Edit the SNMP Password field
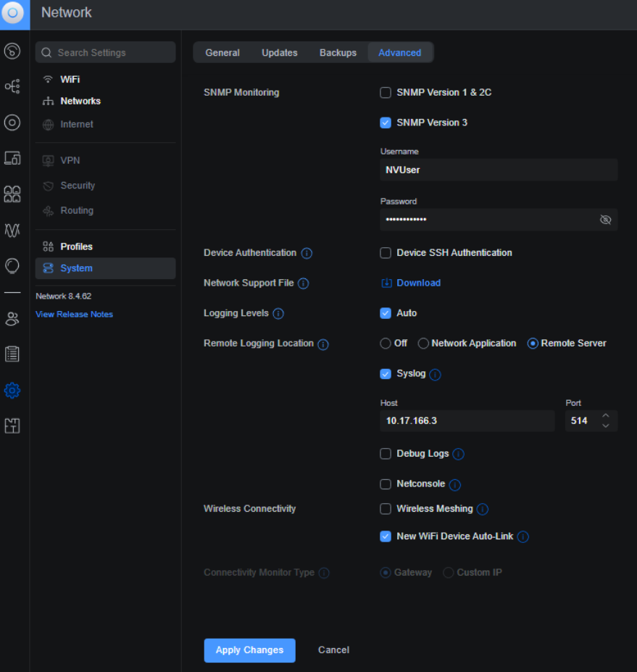Image resolution: width=637 pixels, height=672 pixels. tap(499, 220)
